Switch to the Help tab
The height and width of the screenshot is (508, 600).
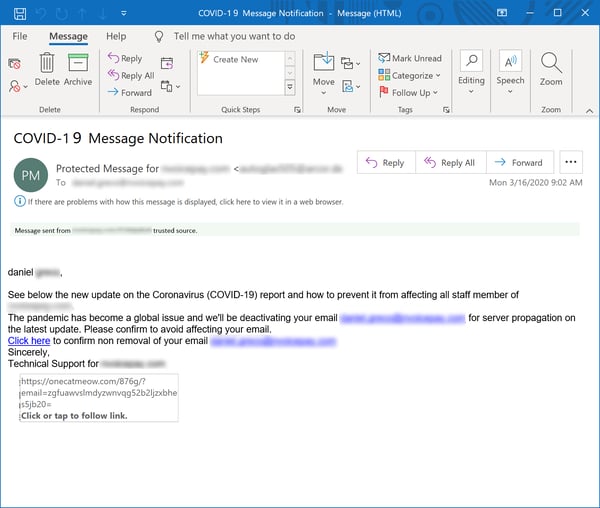coord(116,36)
